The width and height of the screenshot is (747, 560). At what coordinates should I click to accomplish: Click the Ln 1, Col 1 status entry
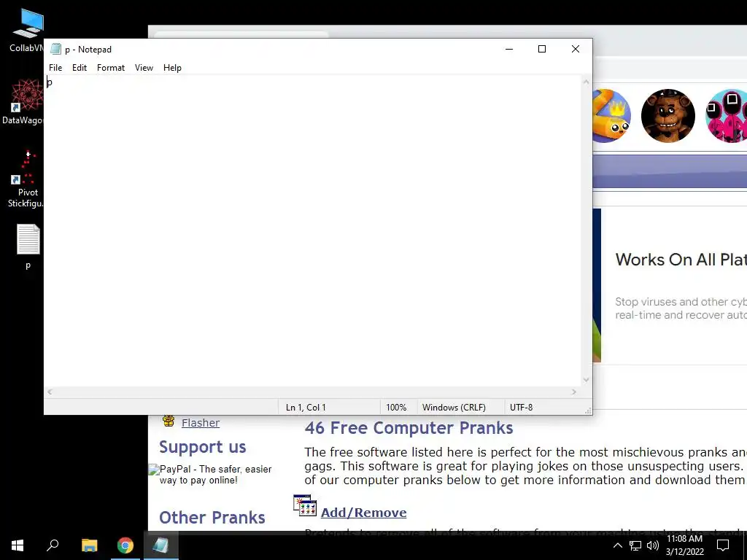(x=306, y=407)
